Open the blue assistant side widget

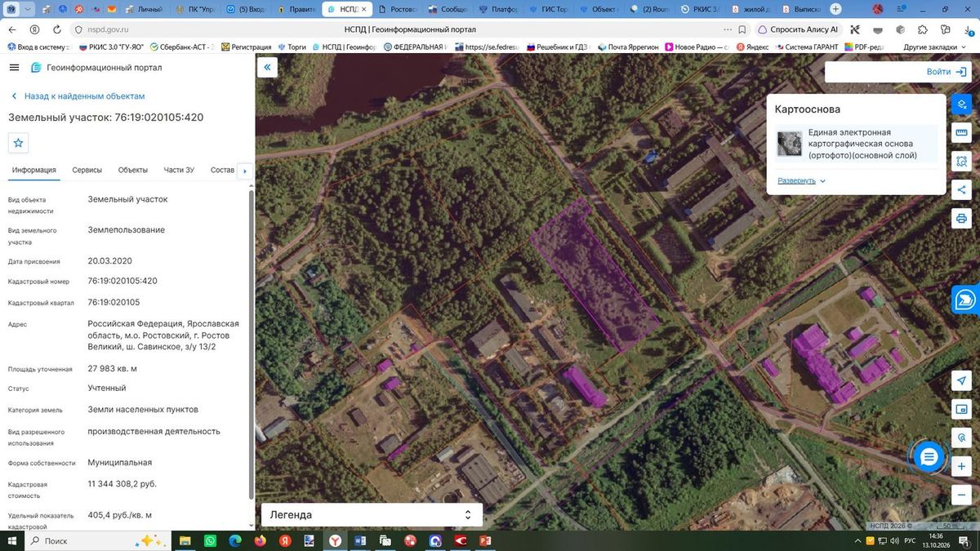tap(966, 300)
